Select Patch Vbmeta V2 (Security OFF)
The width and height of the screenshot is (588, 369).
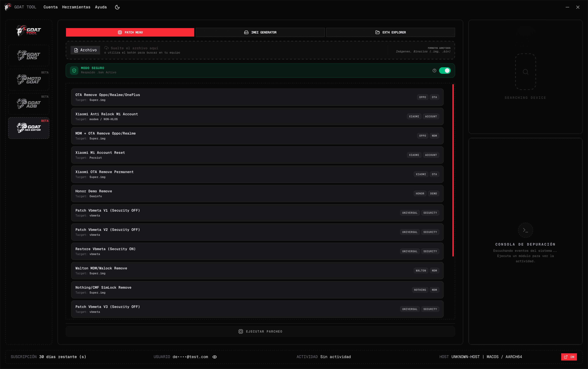pyautogui.click(x=257, y=232)
